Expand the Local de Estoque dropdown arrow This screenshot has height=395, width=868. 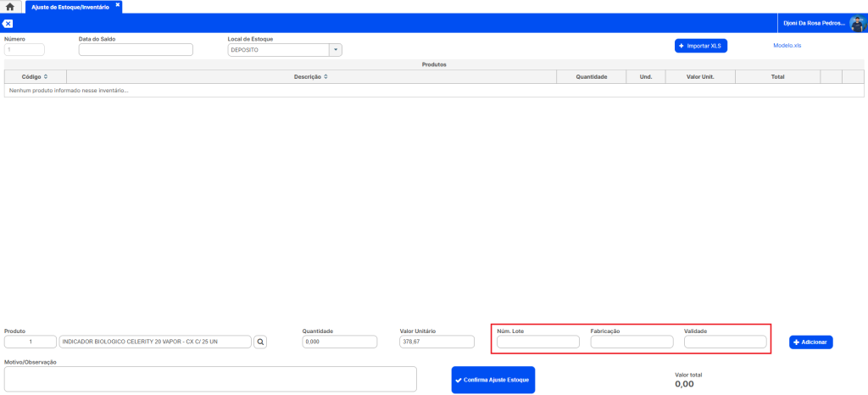click(336, 50)
